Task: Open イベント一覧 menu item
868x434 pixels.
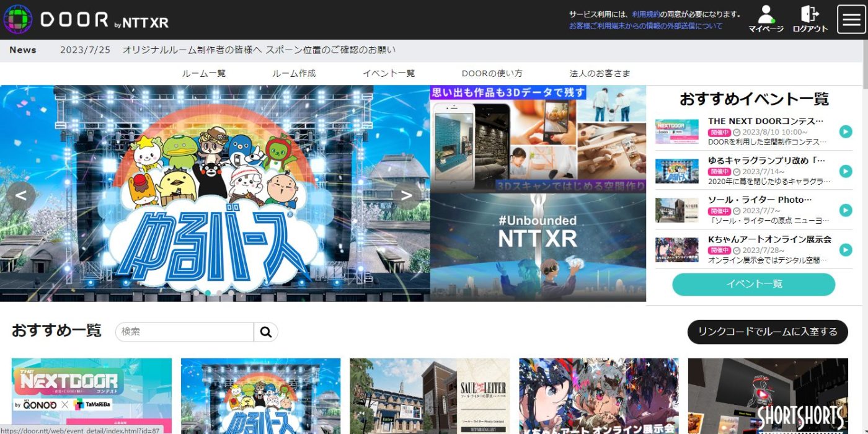Action: pyautogui.click(x=389, y=73)
